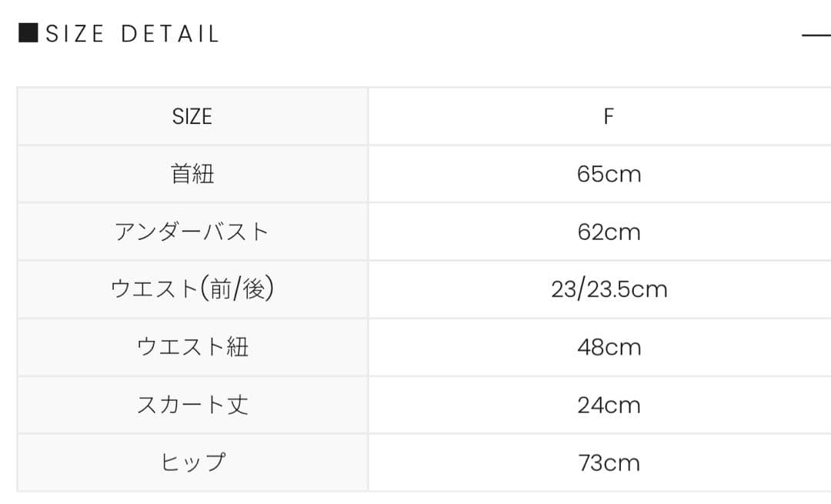Click the 首紐 row label
The width and height of the screenshot is (831, 504).
tap(192, 174)
